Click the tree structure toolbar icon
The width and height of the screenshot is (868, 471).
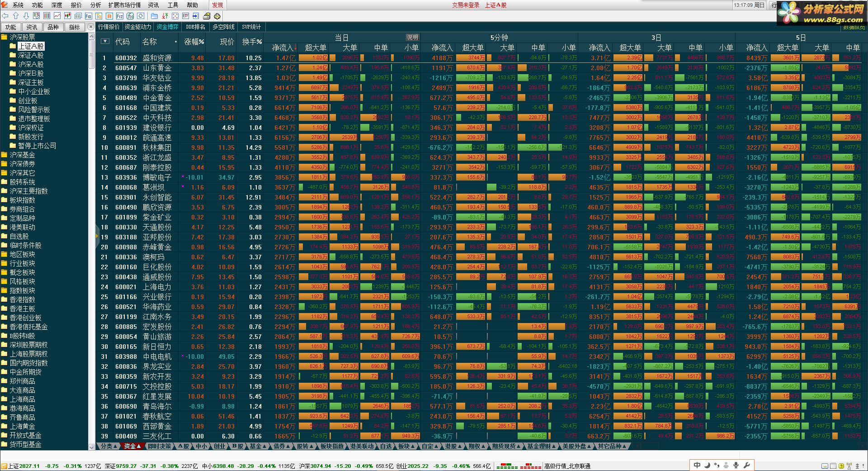click(x=99, y=16)
